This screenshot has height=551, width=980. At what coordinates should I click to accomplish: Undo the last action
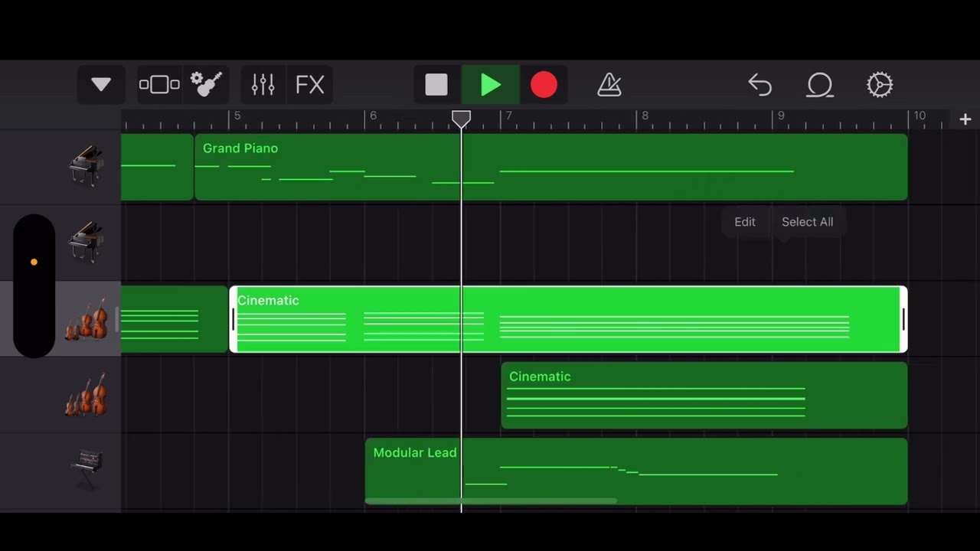coord(759,85)
